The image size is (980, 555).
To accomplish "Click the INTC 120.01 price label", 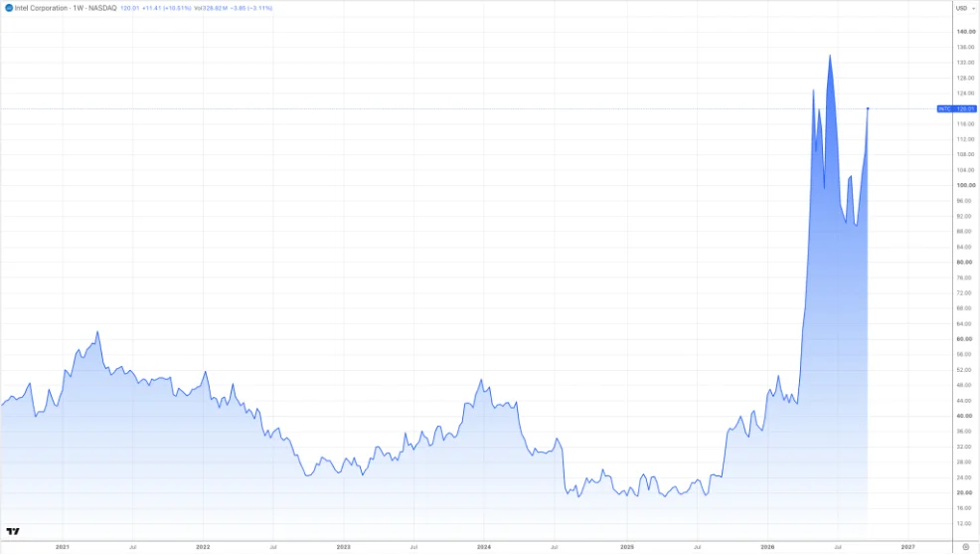I will click(x=956, y=108).
